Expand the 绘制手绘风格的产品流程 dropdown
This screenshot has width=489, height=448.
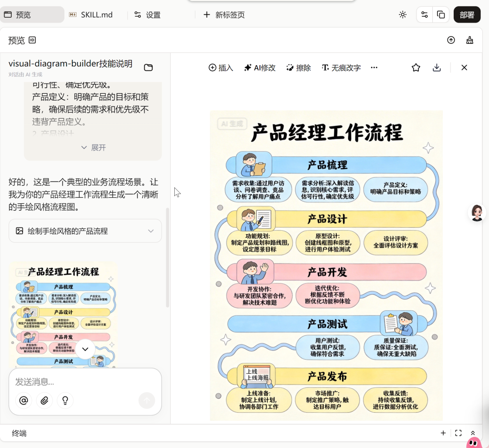click(85, 231)
